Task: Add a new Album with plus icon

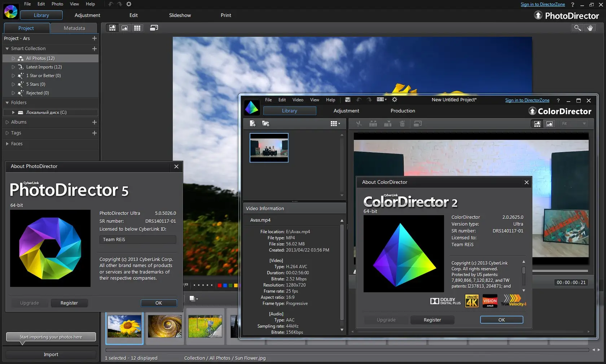Action: [x=95, y=122]
